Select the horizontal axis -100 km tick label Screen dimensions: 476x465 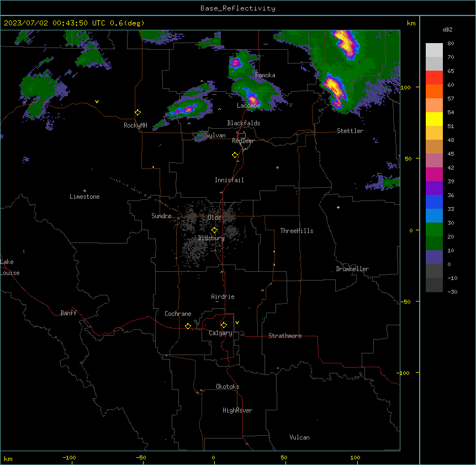pos(69,457)
